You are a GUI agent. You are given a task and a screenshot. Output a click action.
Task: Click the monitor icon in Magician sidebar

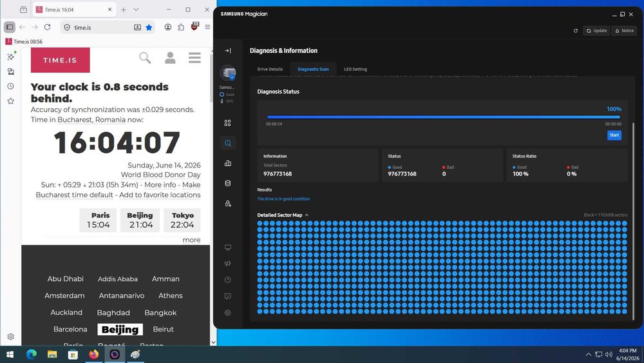(227, 248)
